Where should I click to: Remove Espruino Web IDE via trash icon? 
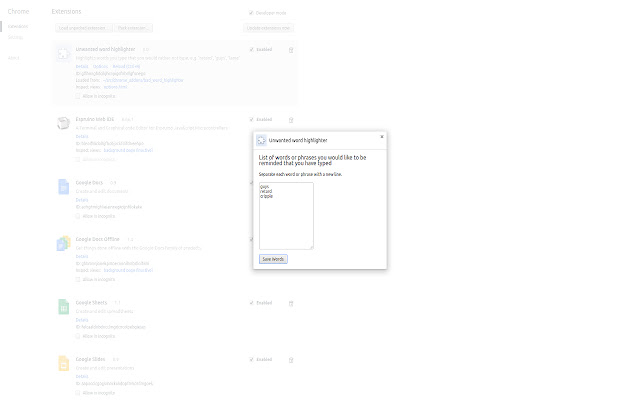[x=291, y=120]
